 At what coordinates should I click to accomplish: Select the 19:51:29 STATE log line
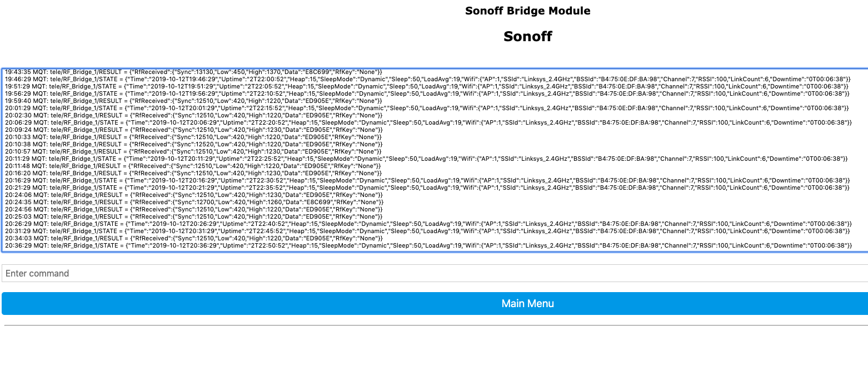click(x=427, y=86)
